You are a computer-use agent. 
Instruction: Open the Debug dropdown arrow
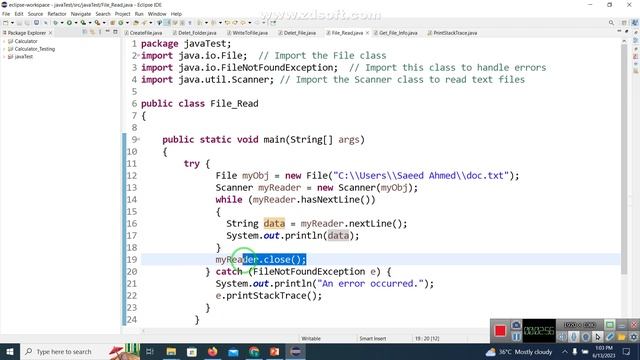point(62,23)
